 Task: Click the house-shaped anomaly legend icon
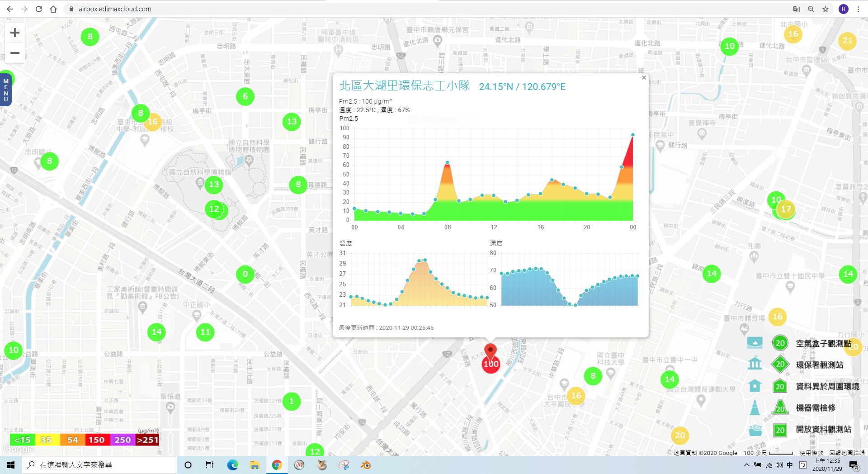[755, 386]
